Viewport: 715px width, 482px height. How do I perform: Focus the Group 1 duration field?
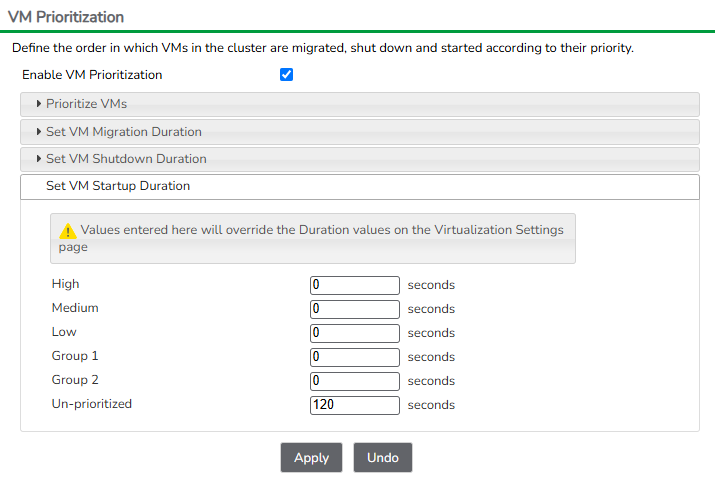355,357
